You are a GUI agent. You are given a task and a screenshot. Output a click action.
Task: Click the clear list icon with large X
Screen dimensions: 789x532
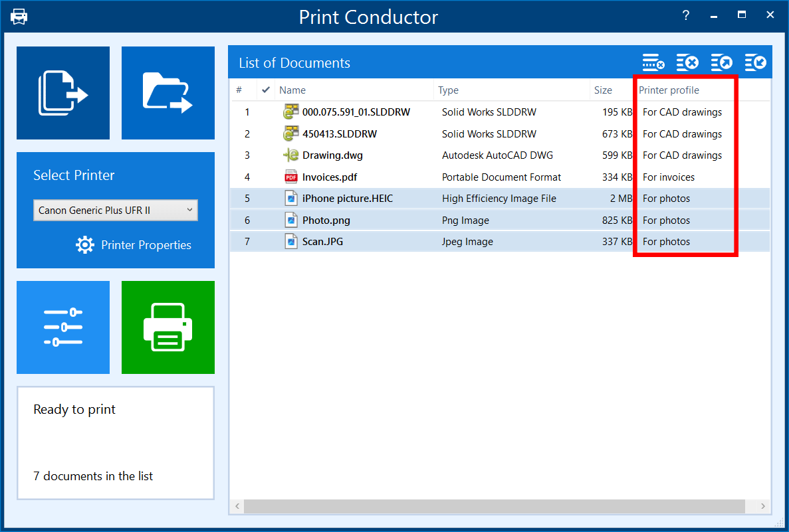[x=687, y=62]
